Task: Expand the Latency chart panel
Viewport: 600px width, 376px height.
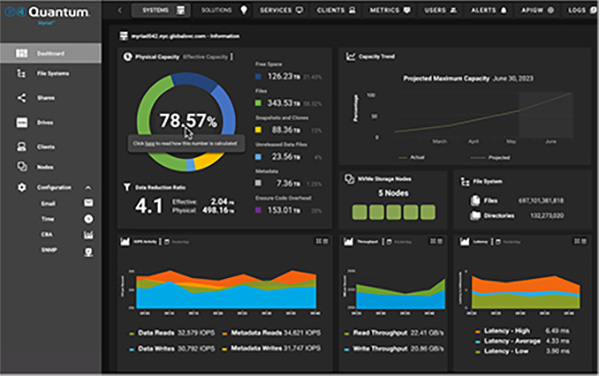Action: (577, 241)
